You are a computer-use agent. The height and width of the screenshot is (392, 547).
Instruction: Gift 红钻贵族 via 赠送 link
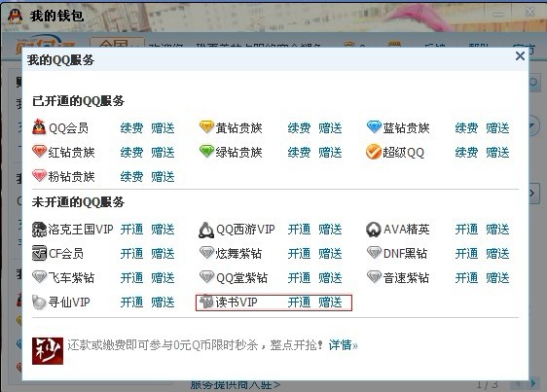[163, 153]
